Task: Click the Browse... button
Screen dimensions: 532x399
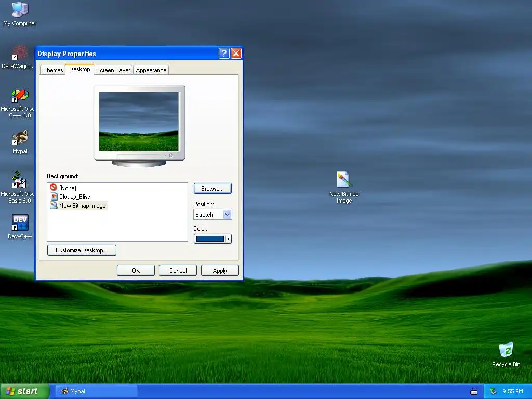Action: coord(212,188)
